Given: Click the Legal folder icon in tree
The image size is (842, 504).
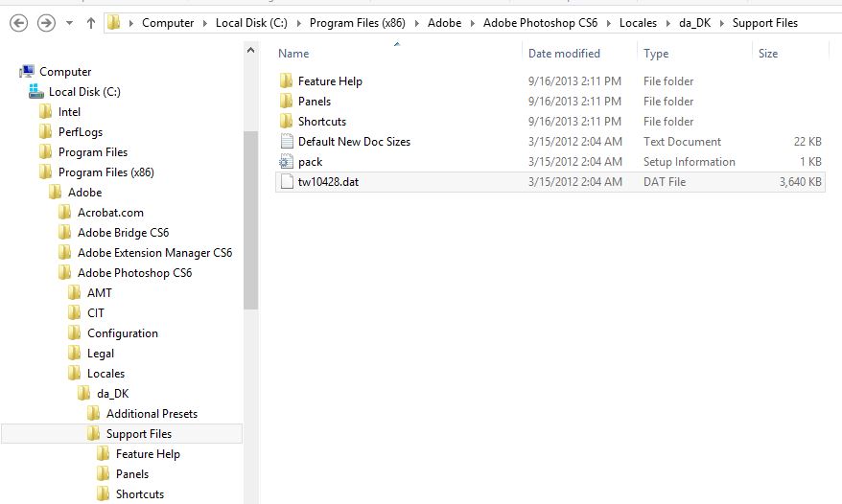Looking at the screenshot, I should coord(75,354).
